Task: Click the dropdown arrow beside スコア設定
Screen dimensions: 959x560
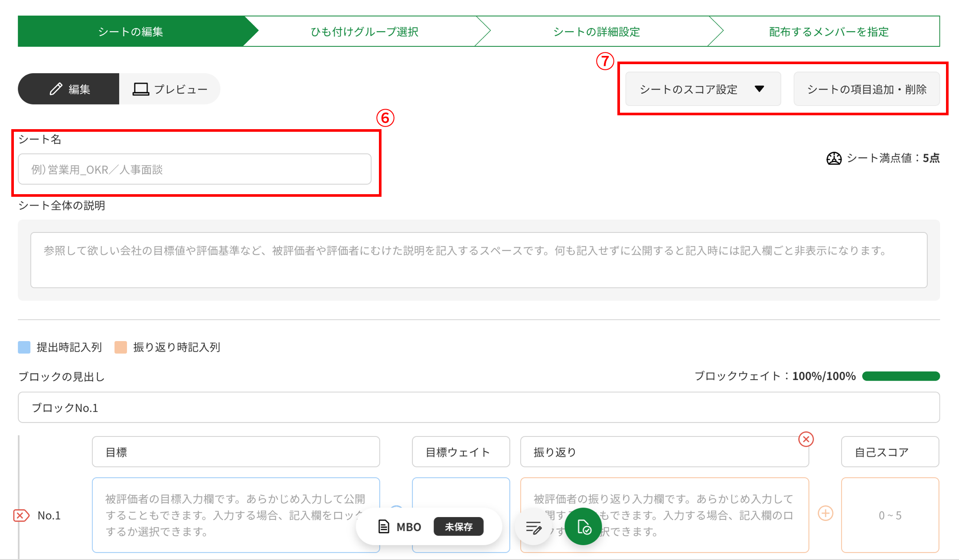Action: tap(759, 89)
